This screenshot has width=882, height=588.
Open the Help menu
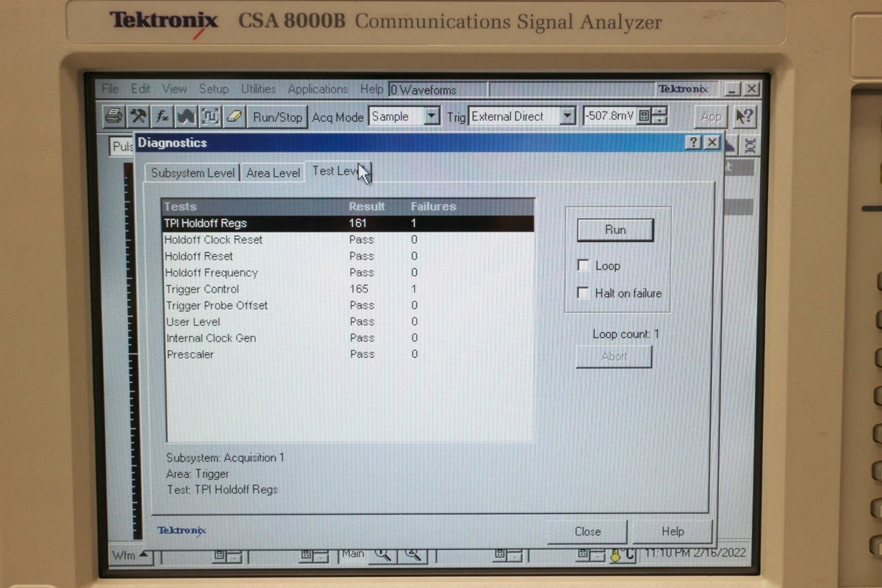point(372,89)
